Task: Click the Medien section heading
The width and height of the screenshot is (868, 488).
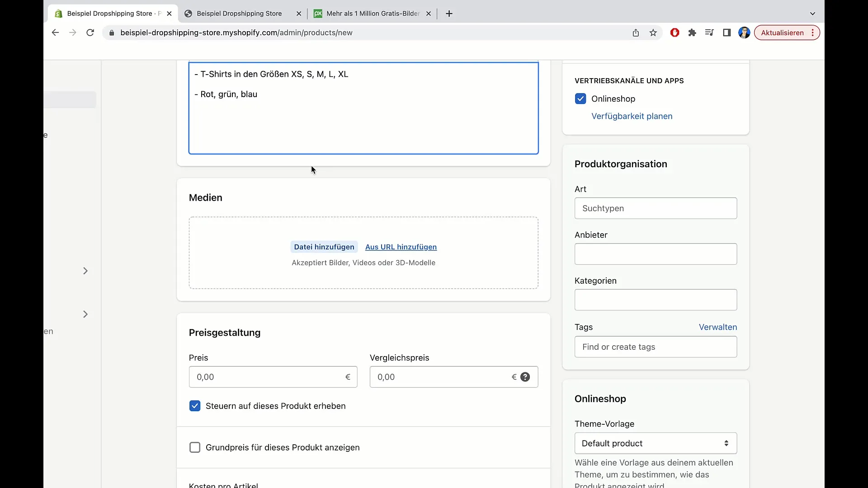Action: 206,197
